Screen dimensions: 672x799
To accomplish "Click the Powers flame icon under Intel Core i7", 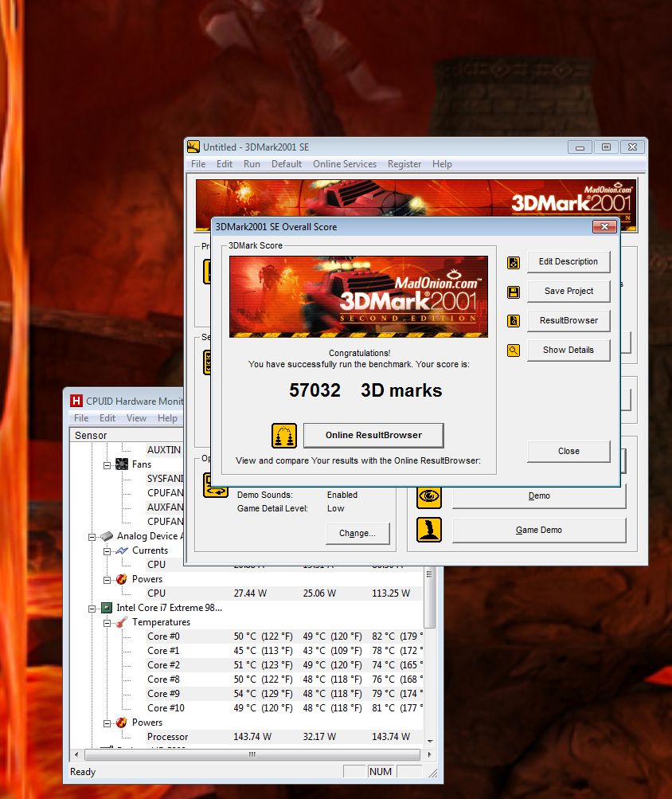I will (122, 723).
